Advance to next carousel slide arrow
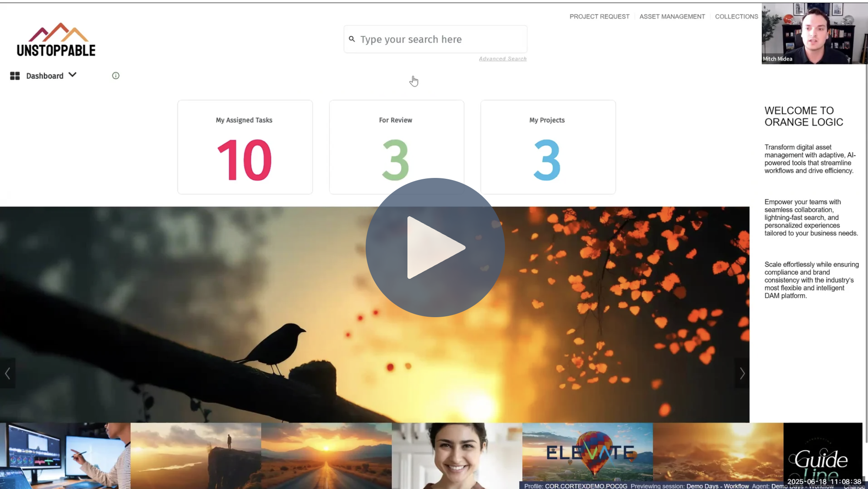The width and height of the screenshot is (868, 489). (x=742, y=373)
